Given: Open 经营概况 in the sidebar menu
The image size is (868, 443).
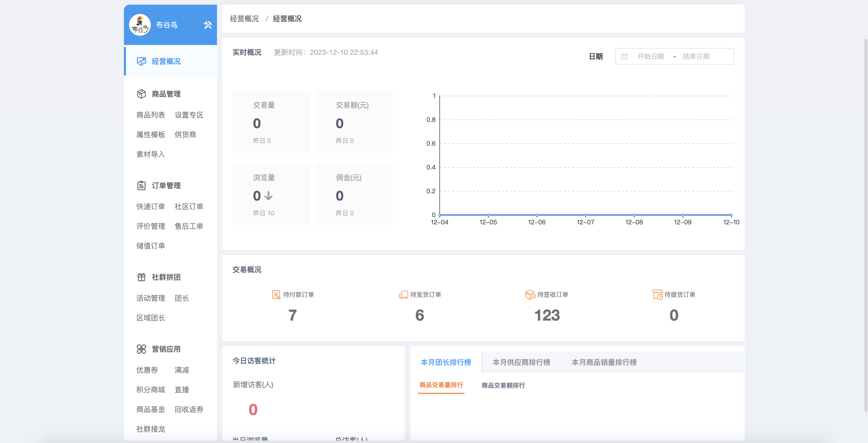Looking at the screenshot, I should click(x=171, y=61).
